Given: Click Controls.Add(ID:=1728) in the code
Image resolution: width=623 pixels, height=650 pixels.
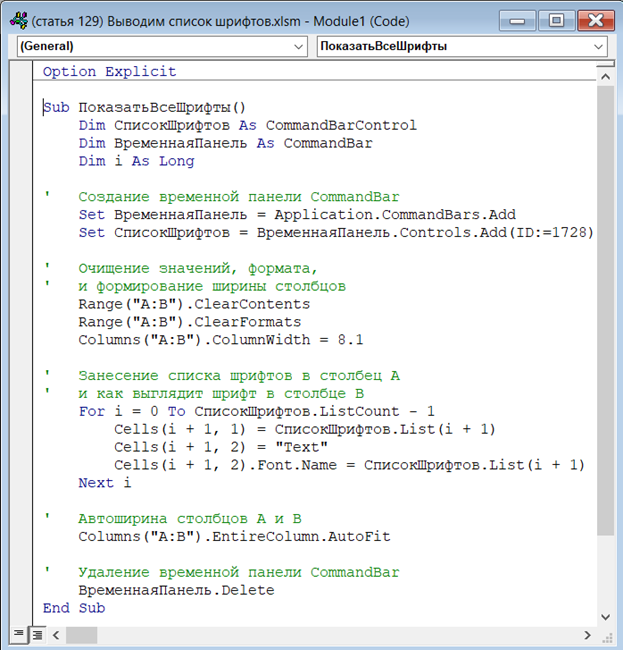Looking at the screenshot, I should tap(497, 232).
